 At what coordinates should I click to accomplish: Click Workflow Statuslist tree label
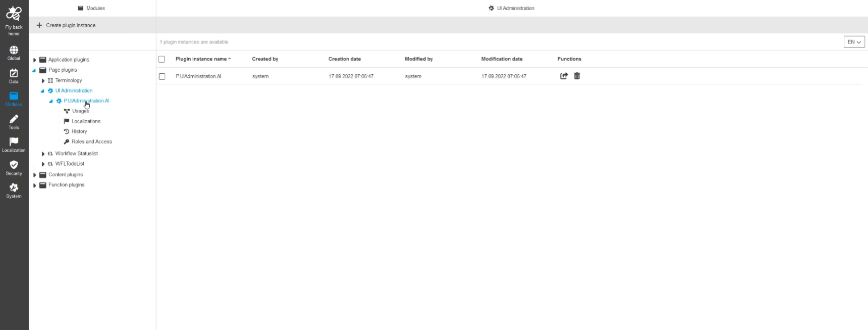77,154
